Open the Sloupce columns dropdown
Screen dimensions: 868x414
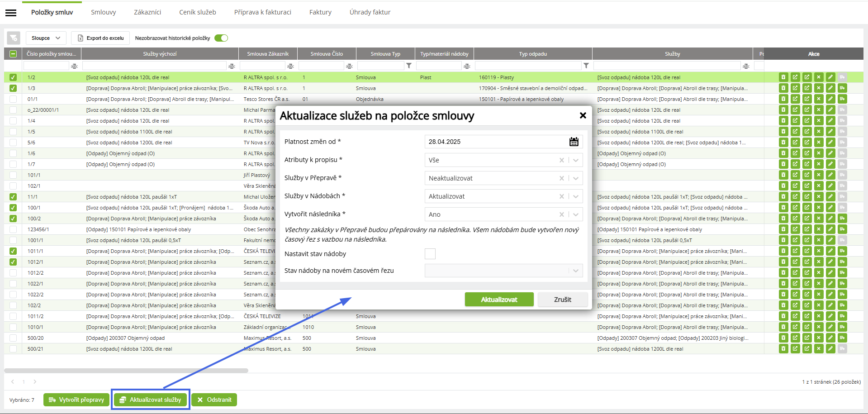point(46,38)
